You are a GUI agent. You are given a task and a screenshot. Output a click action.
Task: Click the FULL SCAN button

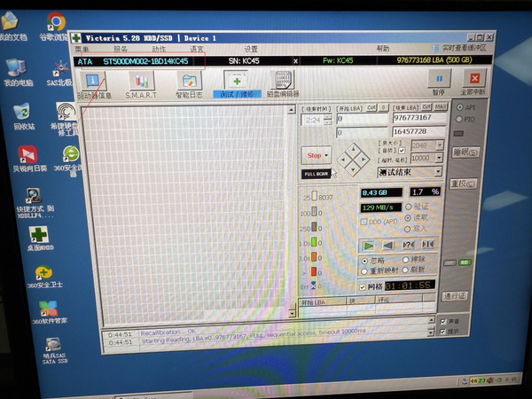[316, 174]
